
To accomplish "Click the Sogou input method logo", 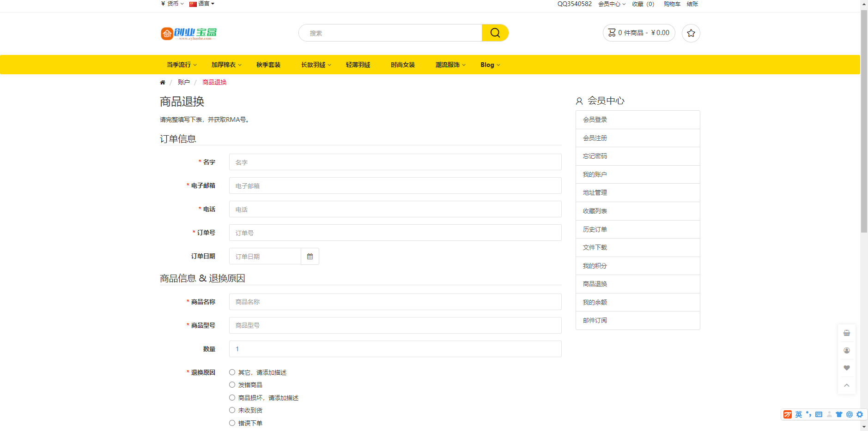I will click(787, 414).
